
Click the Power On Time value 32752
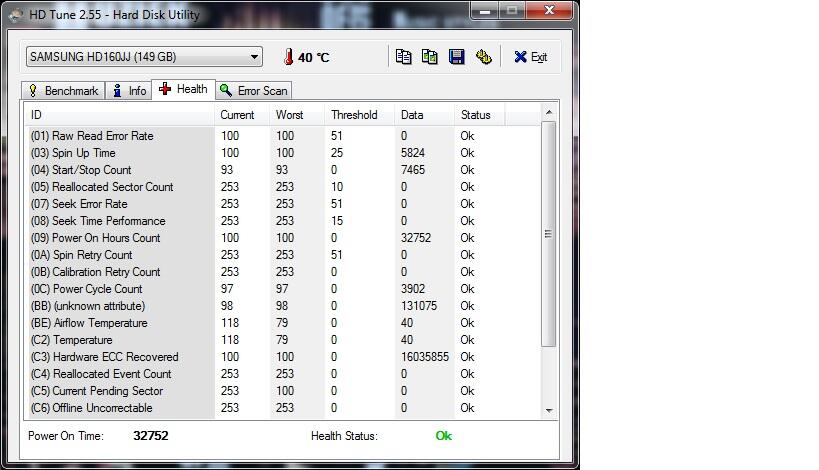point(150,436)
